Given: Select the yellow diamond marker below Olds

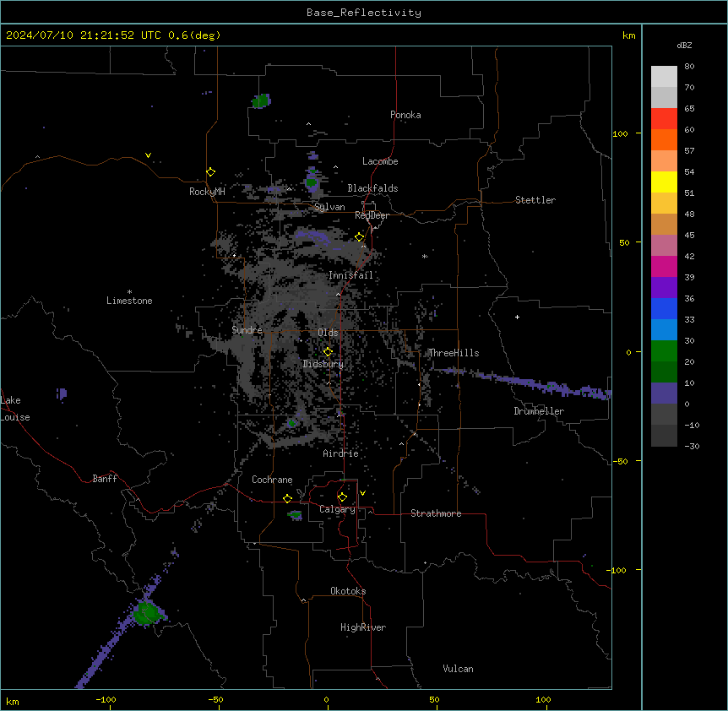Looking at the screenshot, I should point(328,352).
